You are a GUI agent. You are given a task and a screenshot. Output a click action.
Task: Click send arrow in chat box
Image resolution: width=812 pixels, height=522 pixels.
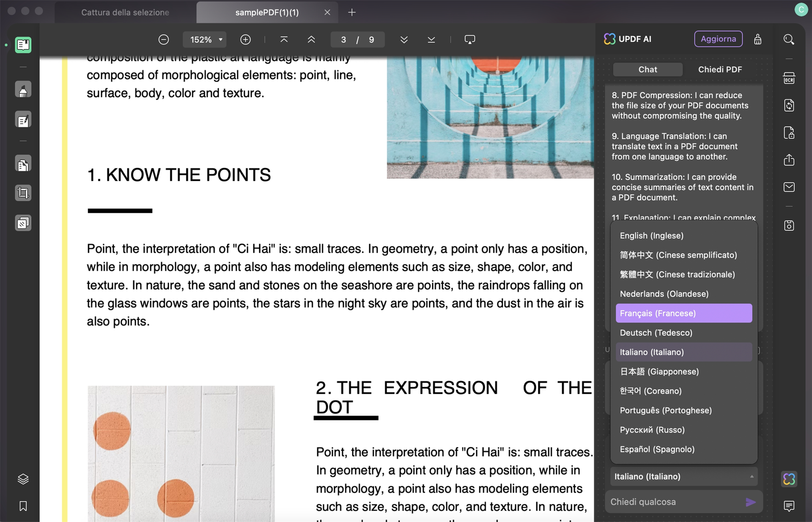coord(750,502)
